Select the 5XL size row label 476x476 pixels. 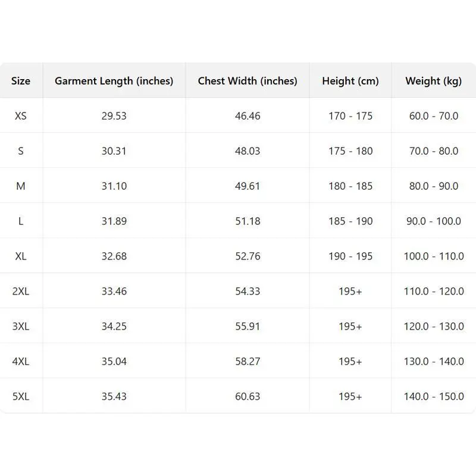(x=21, y=396)
